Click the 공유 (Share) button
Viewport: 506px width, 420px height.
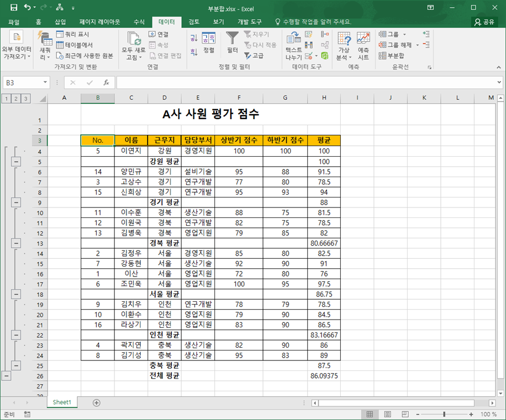point(484,22)
